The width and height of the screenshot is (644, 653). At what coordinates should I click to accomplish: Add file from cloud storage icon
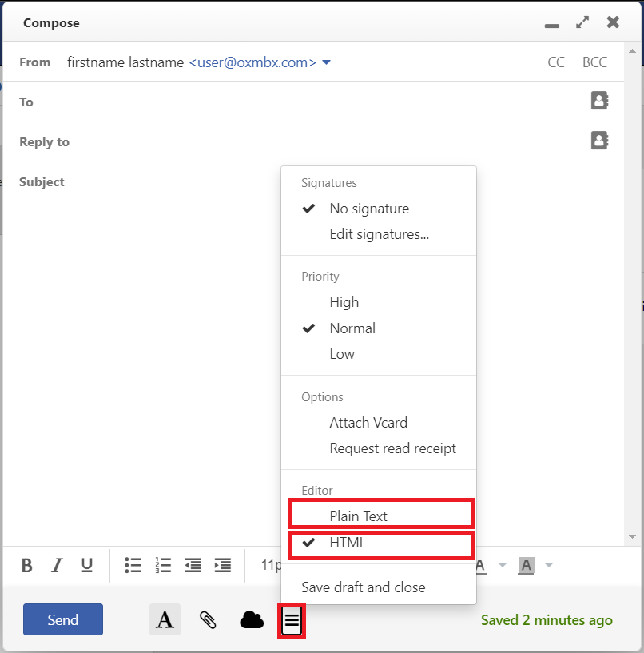[x=252, y=620]
